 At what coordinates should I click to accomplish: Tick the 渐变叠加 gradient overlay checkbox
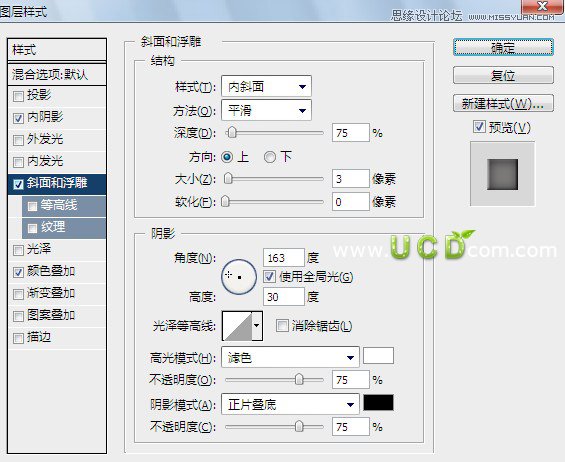(x=18, y=294)
